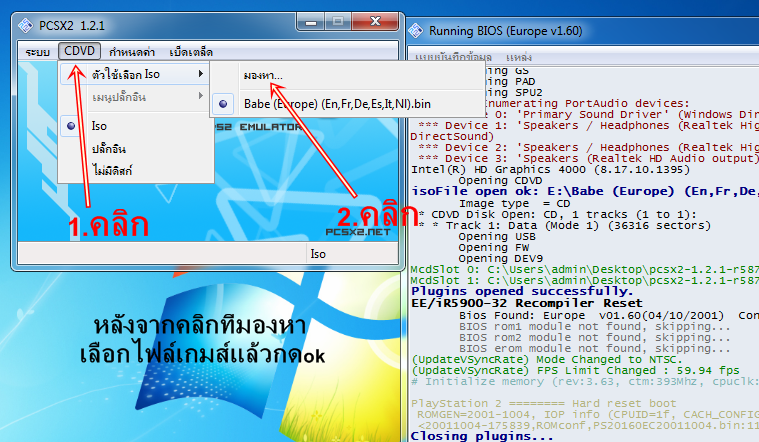The image size is (759, 442).
Task: Click the 'Opening USB' log line
Action: pyautogui.click(x=497, y=236)
